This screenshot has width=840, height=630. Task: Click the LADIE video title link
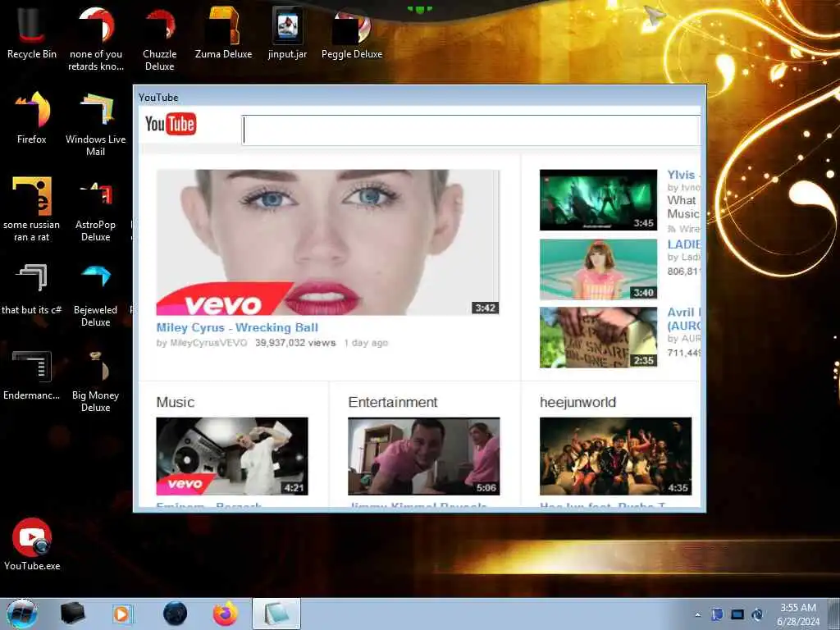683,244
